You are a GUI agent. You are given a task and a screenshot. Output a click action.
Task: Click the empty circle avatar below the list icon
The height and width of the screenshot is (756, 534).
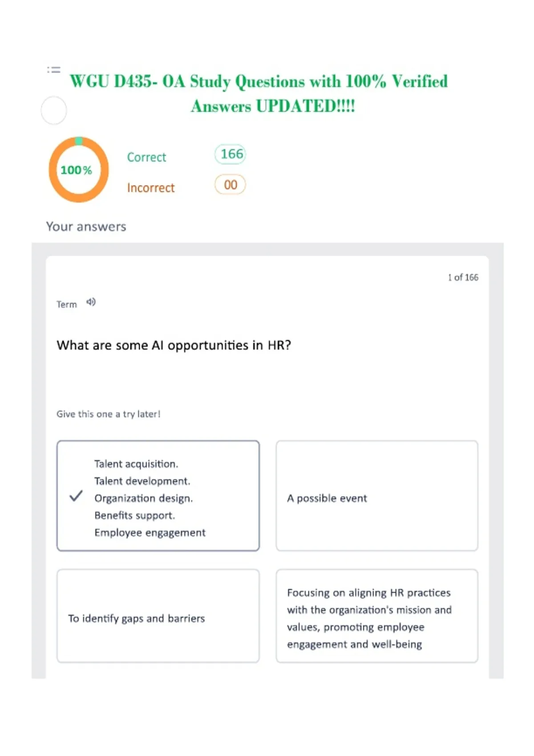[x=54, y=110]
